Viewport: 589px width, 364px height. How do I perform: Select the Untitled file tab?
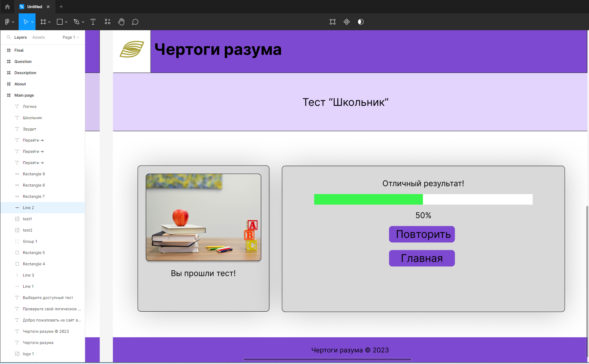pyautogui.click(x=34, y=7)
